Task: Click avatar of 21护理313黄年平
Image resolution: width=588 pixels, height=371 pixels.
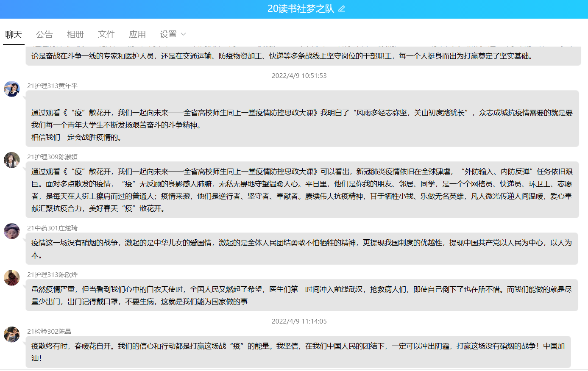Action: tap(12, 89)
